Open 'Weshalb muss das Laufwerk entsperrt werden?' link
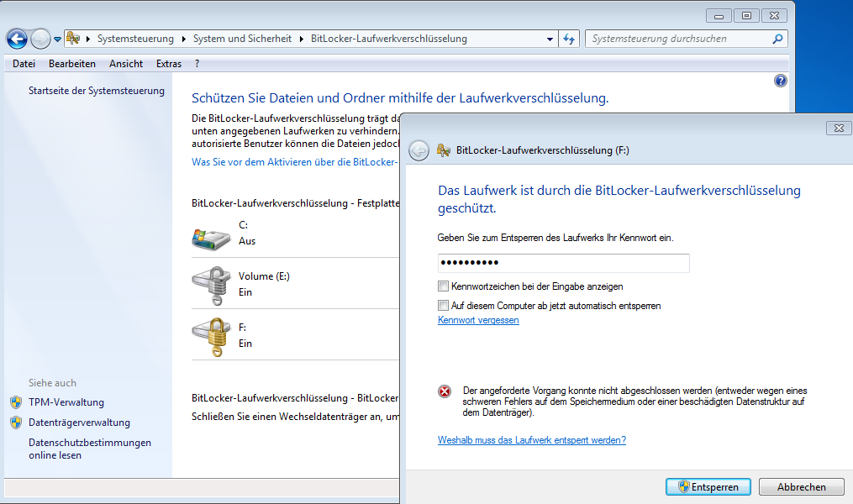The width and height of the screenshot is (853, 504). coord(531,440)
